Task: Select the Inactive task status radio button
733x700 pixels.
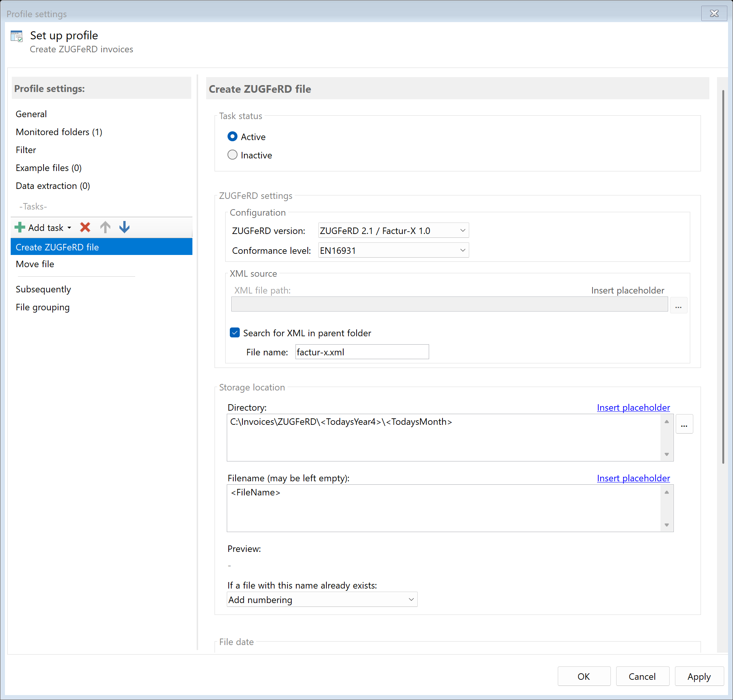Action: coord(232,155)
